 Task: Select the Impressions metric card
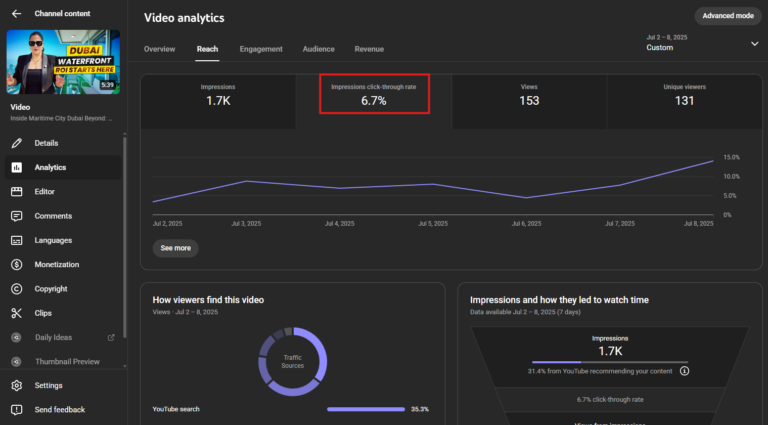coord(220,94)
